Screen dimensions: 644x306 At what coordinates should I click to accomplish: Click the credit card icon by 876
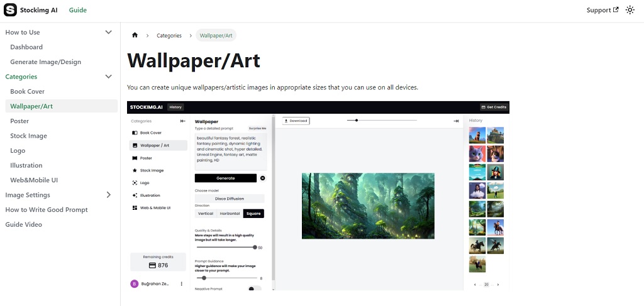152,265
